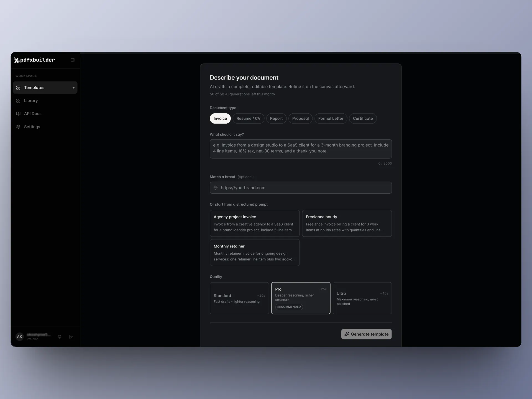Viewport: 532px width, 399px height.
Task: Click the '0 / 2000' character counter
Action: pyautogui.click(x=385, y=163)
